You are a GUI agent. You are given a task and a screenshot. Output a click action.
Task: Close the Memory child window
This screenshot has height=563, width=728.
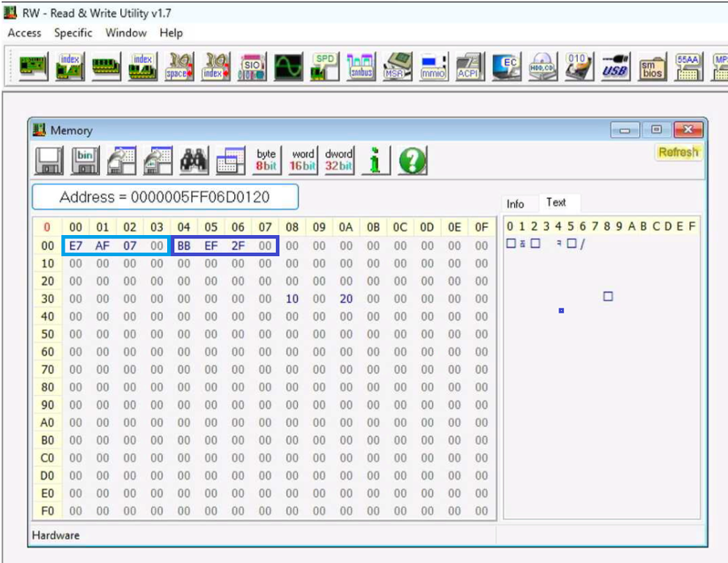tap(688, 130)
